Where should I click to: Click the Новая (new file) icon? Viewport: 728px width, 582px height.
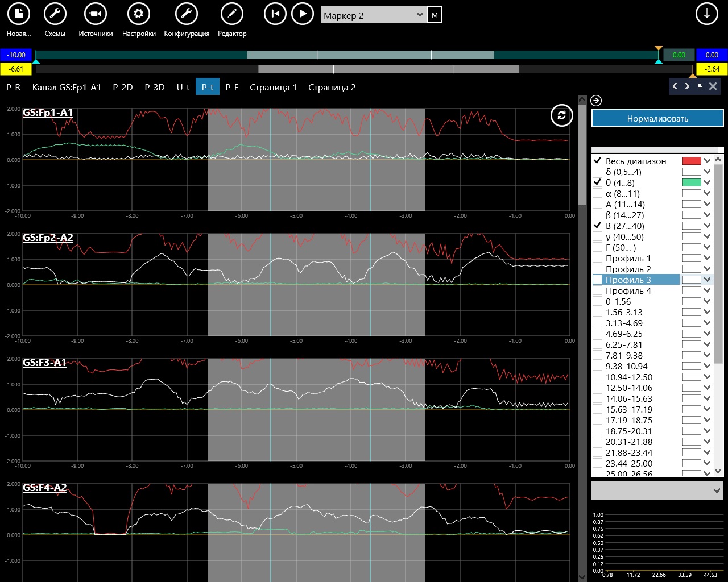point(19,14)
